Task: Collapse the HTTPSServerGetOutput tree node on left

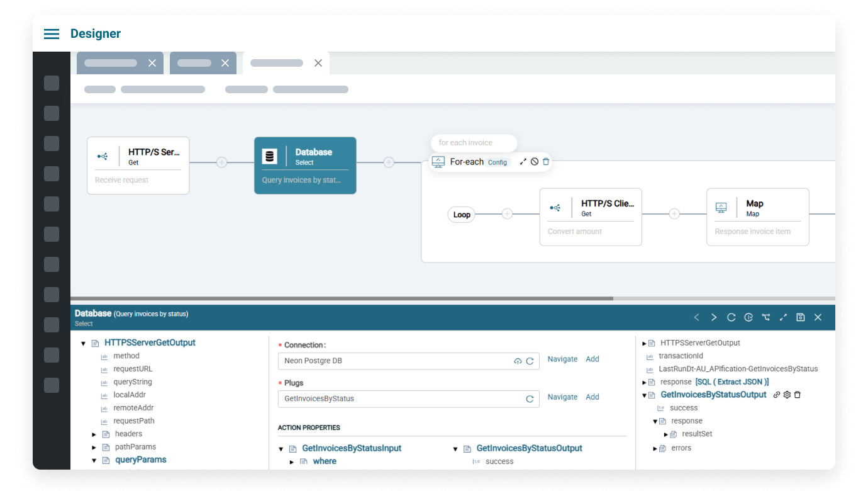Action: (x=83, y=344)
